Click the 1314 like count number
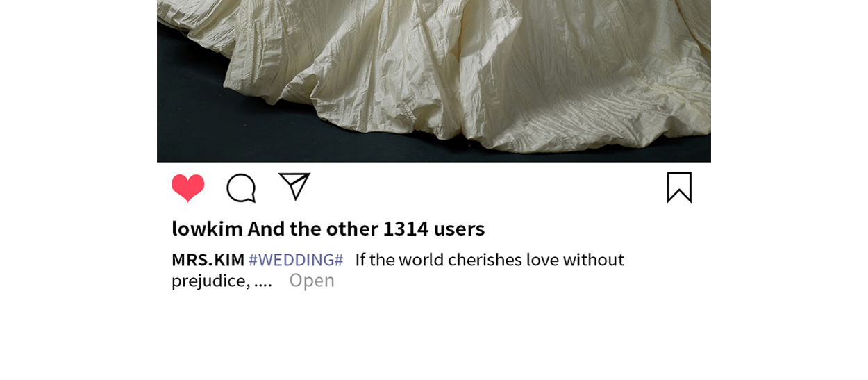This screenshot has height=380, width=868. click(406, 229)
